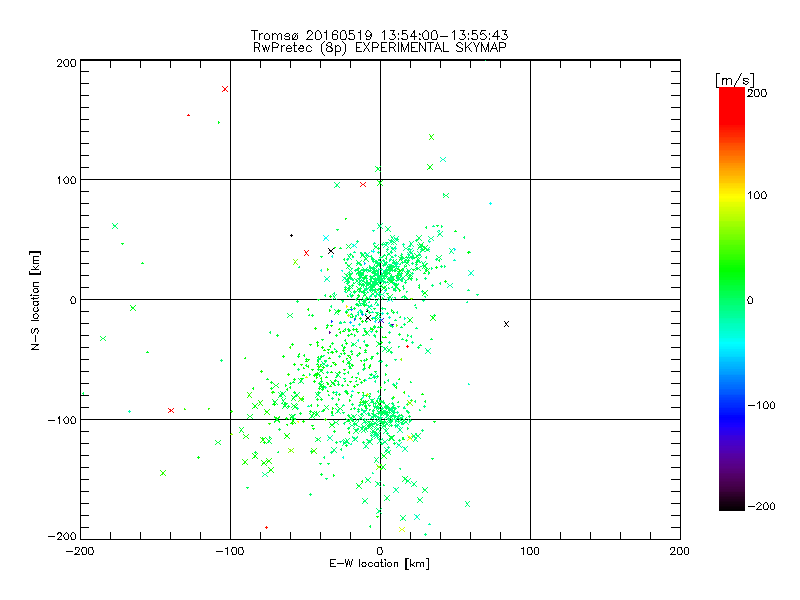The image size is (800, 600).
Task: Click the y-axis tick label '-200' beside the plot
Action: coord(62,536)
